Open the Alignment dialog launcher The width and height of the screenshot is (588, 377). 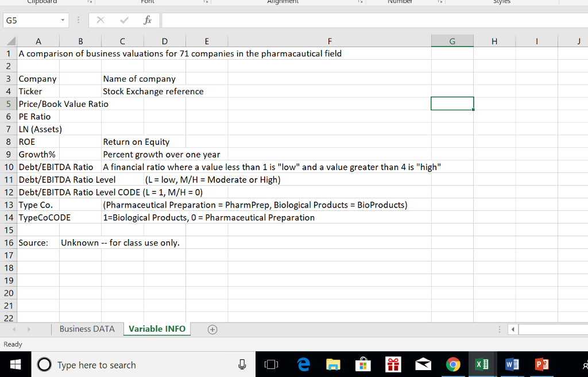pyautogui.click(x=361, y=2)
